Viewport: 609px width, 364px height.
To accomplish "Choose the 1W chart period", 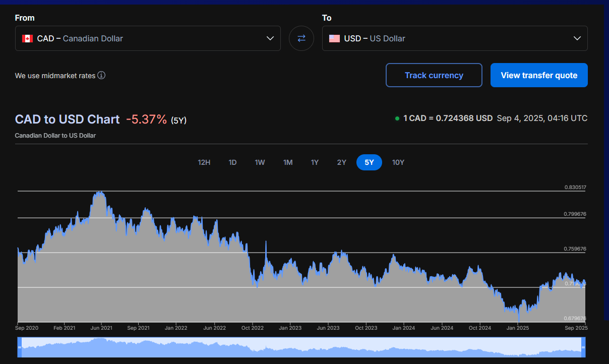I will click(260, 162).
